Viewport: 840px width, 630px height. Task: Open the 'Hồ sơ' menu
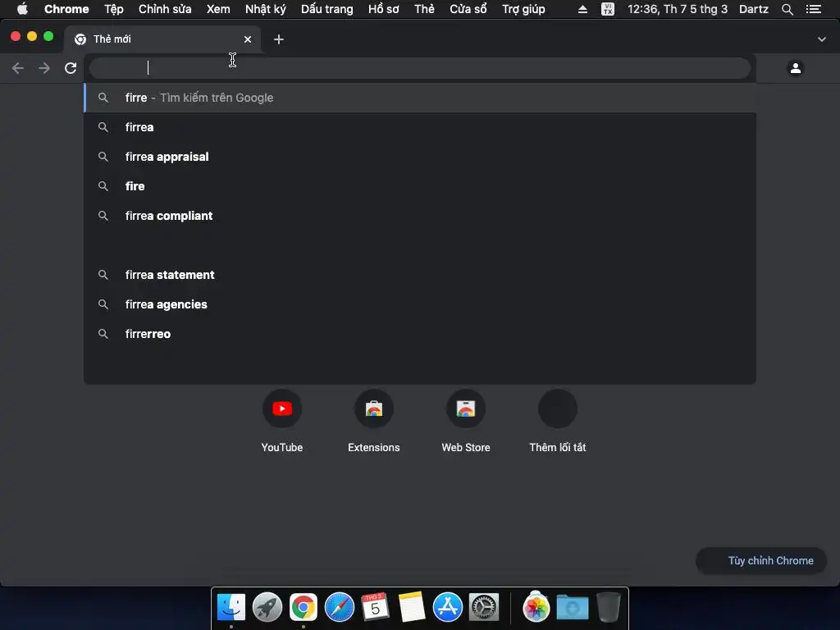click(x=384, y=9)
